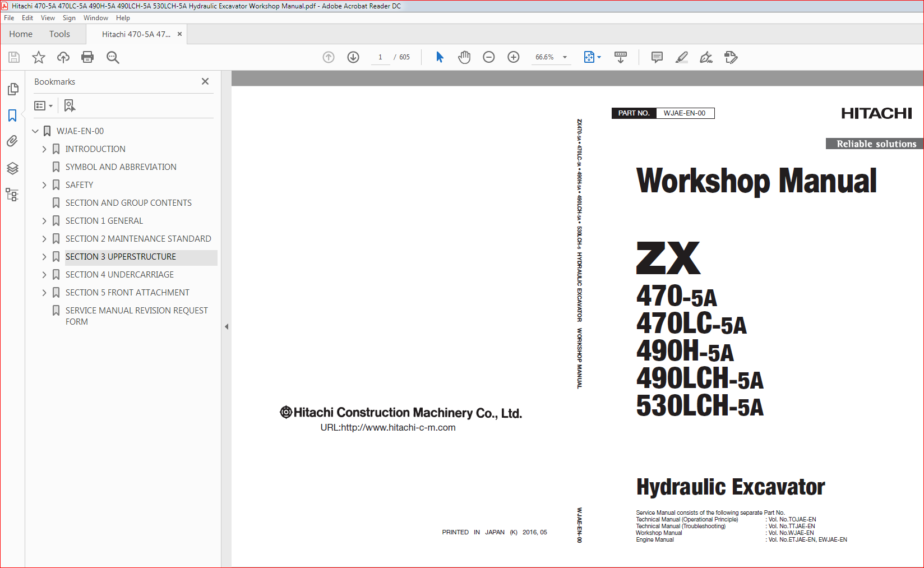
Task: Select the highlight text pen
Action: (x=682, y=57)
